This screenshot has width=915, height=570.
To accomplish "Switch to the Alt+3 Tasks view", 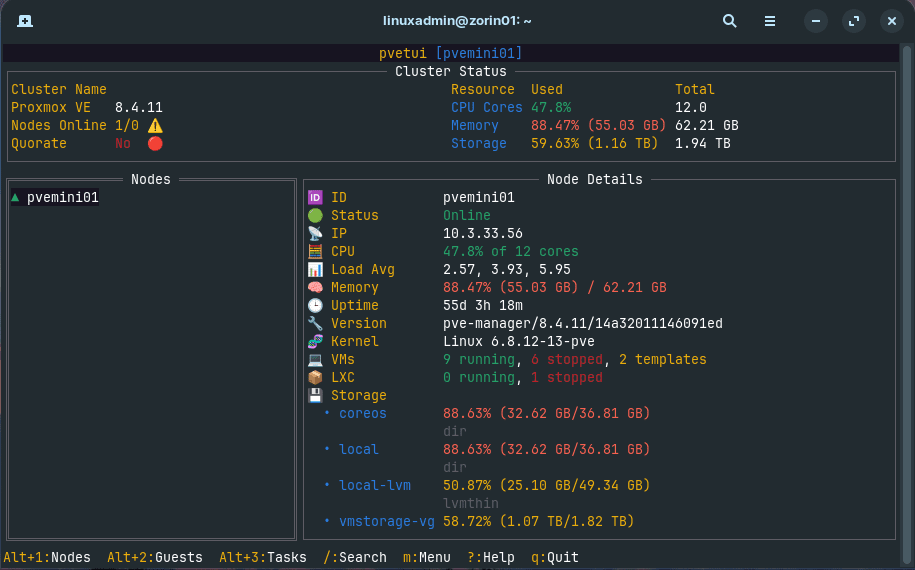I will click(263, 557).
